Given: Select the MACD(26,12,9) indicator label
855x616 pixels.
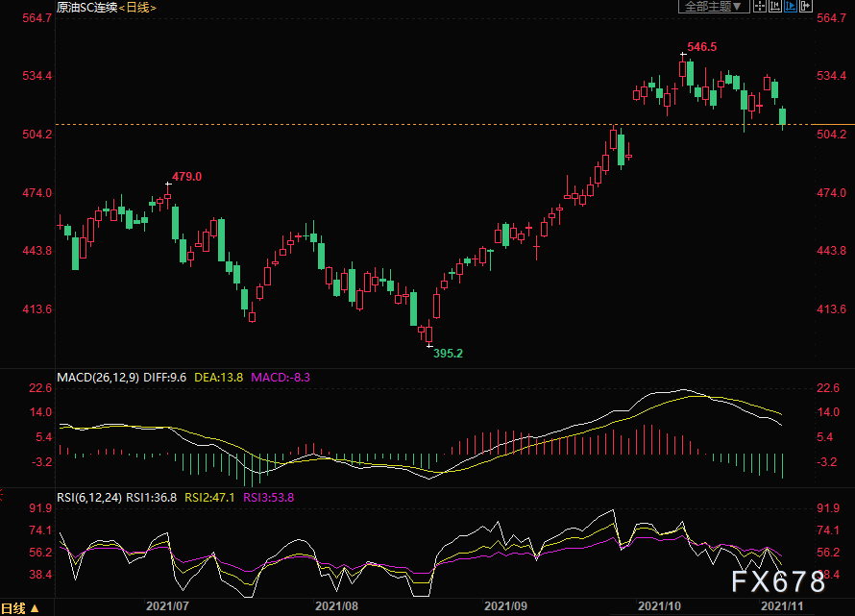Looking at the screenshot, I should click(98, 377).
